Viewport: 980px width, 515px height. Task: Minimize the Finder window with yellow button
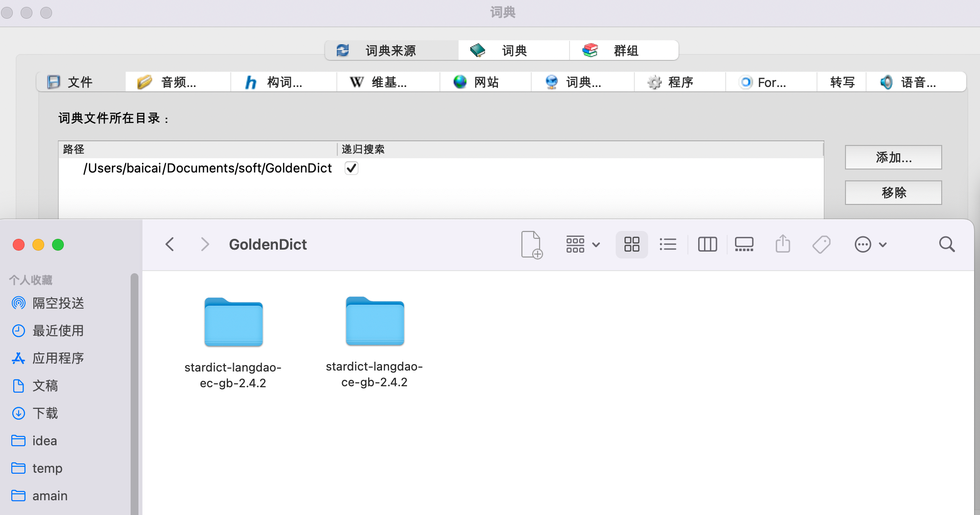pyautogui.click(x=38, y=245)
